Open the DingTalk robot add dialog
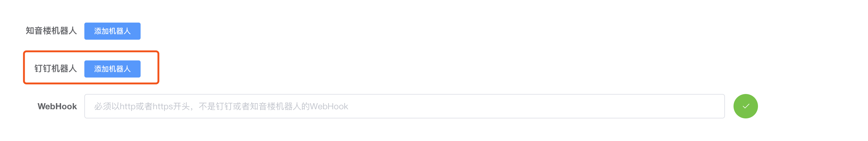868x141 pixels. pos(112,69)
